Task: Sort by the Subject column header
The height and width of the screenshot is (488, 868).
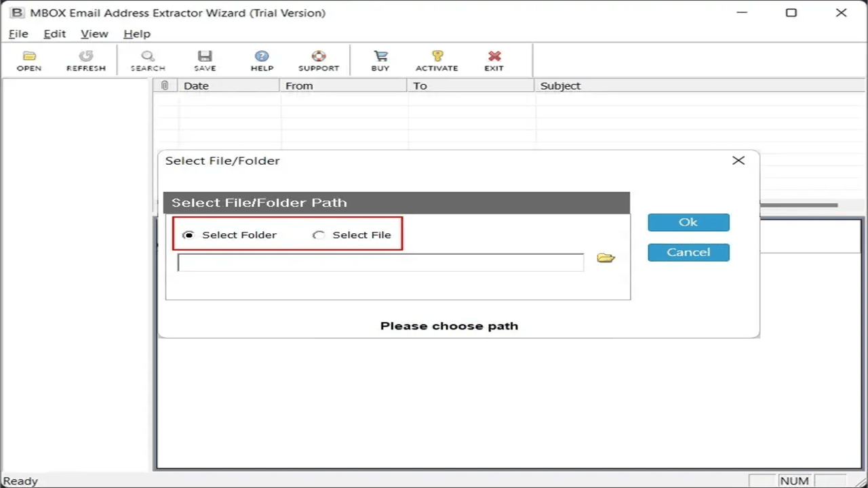Action: pos(700,85)
